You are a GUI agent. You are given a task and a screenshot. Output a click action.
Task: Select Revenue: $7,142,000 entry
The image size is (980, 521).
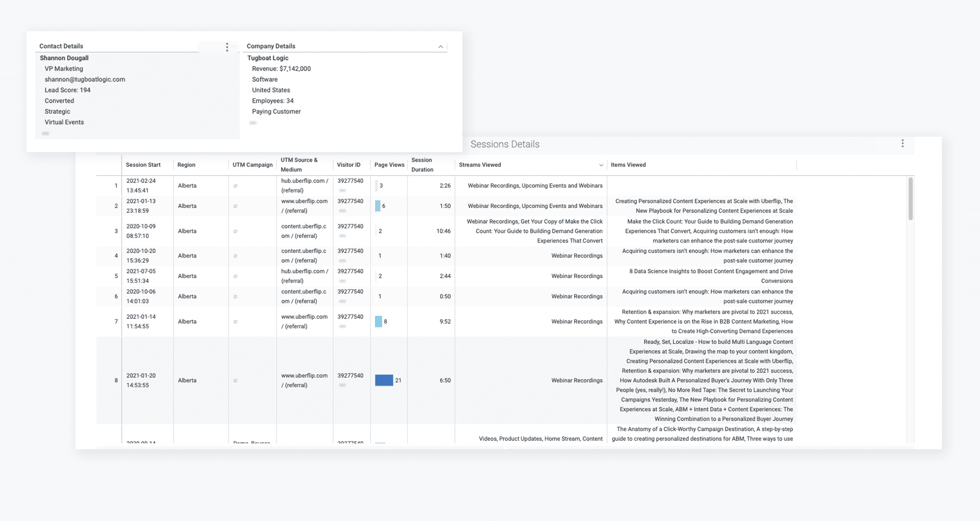click(x=281, y=68)
